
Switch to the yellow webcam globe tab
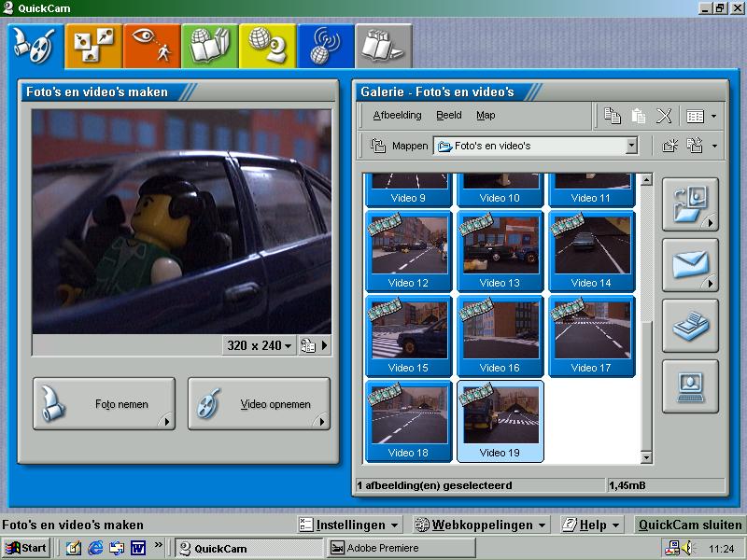pyautogui.click(x=267, y=46)
